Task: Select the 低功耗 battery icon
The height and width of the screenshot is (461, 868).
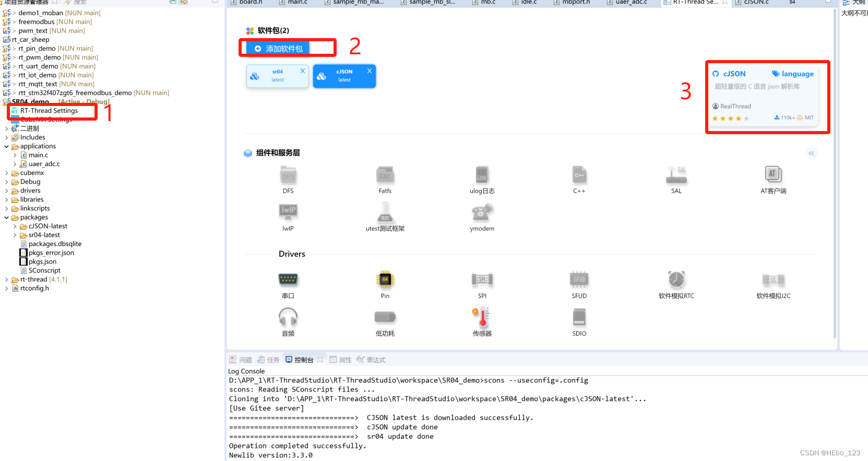Action: click(x=385, y=317)
